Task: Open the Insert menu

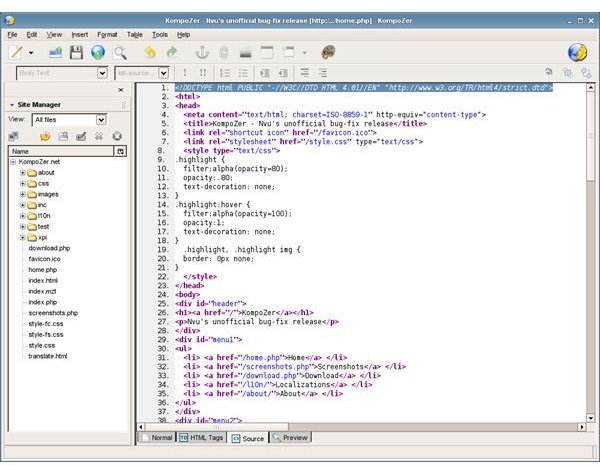Action: tap(80, 35)
